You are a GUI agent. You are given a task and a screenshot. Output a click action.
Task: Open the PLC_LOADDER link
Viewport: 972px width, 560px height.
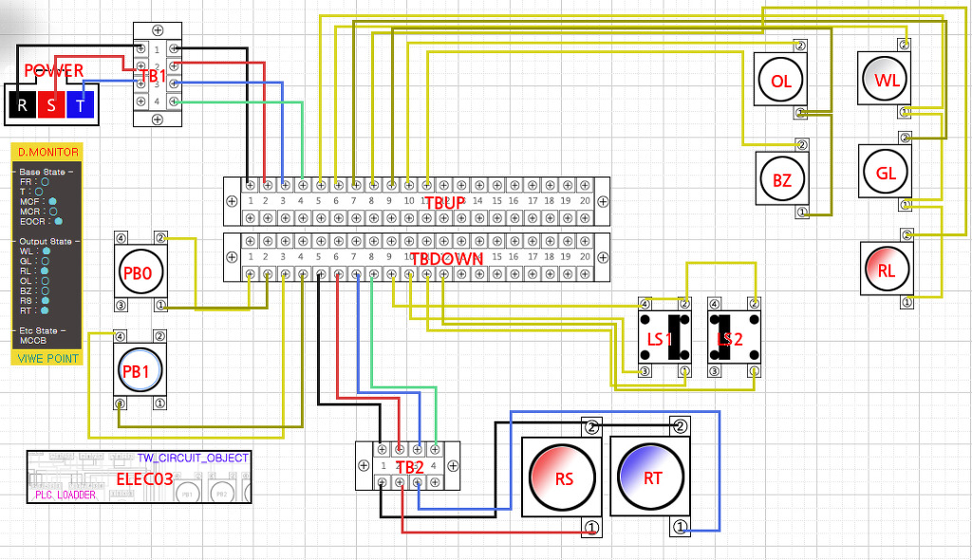point(65,495)
